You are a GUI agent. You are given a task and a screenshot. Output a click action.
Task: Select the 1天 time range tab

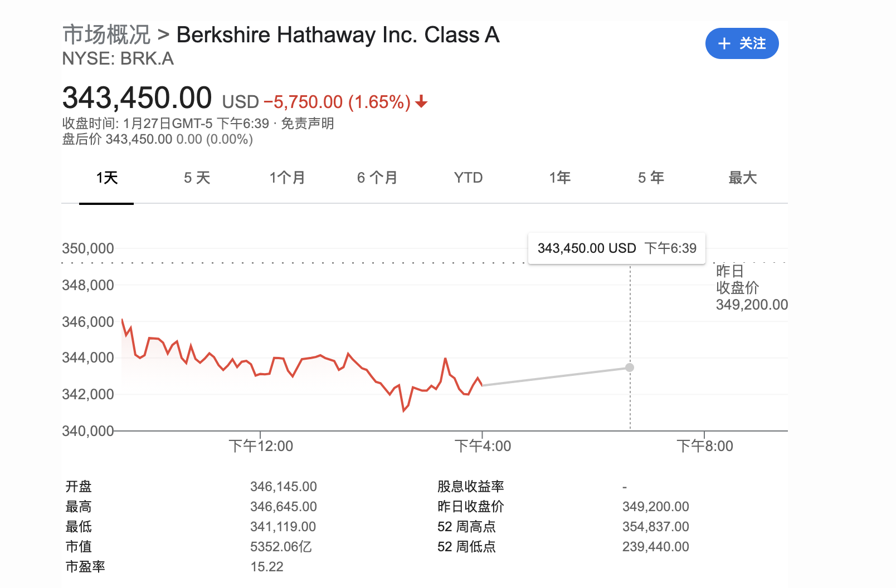click(106, 178)
